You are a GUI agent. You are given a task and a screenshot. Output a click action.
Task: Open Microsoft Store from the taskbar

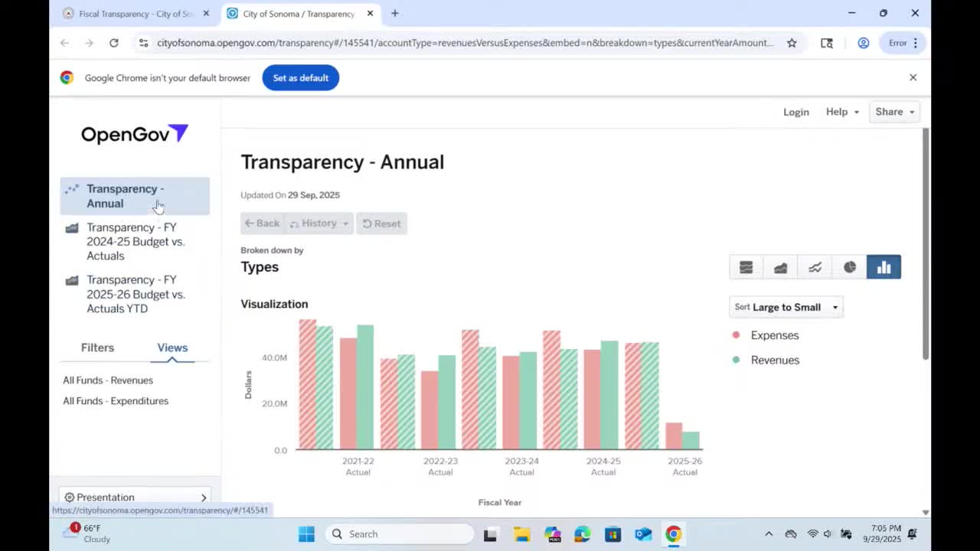(x=612, y=534)
